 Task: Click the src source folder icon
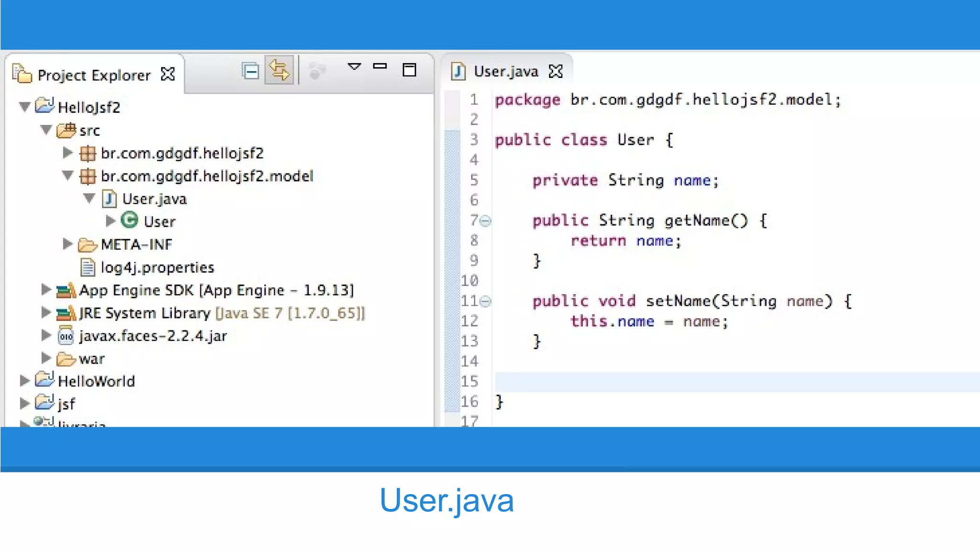pos(66,130)
